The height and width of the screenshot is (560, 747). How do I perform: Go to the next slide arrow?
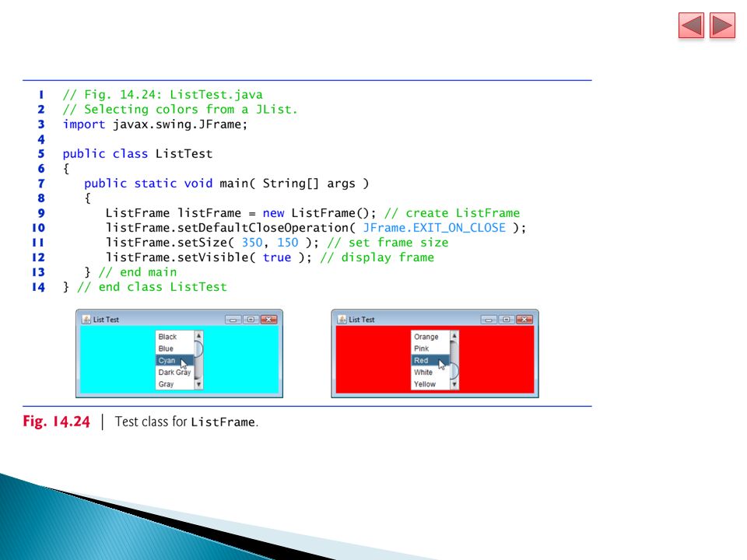coord(722,25)
